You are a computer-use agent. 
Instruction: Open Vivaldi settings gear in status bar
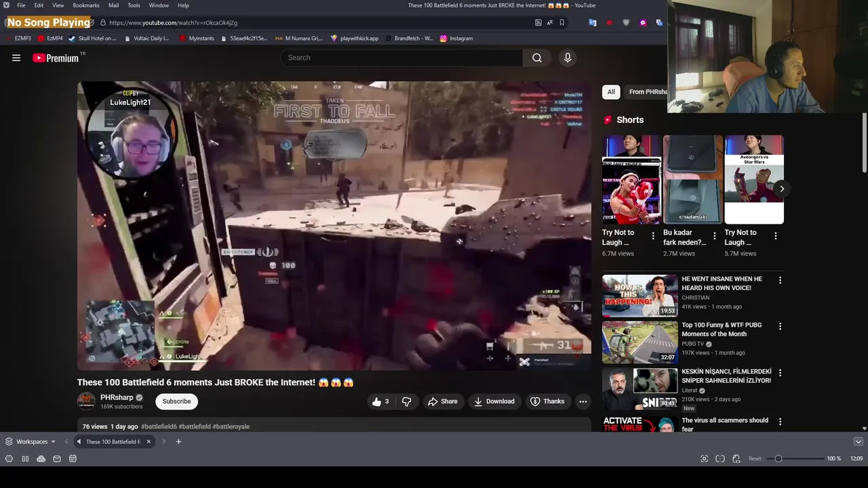tap(9, 459)
